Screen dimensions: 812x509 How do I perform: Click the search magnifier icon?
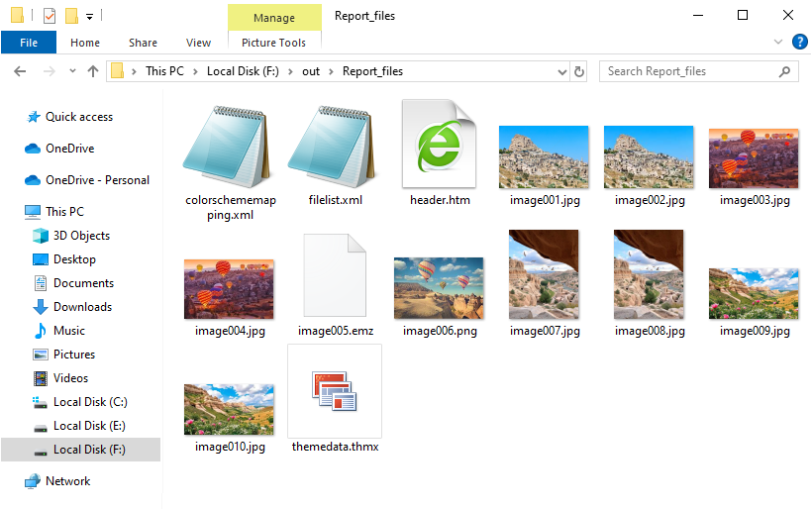[784, 71]
